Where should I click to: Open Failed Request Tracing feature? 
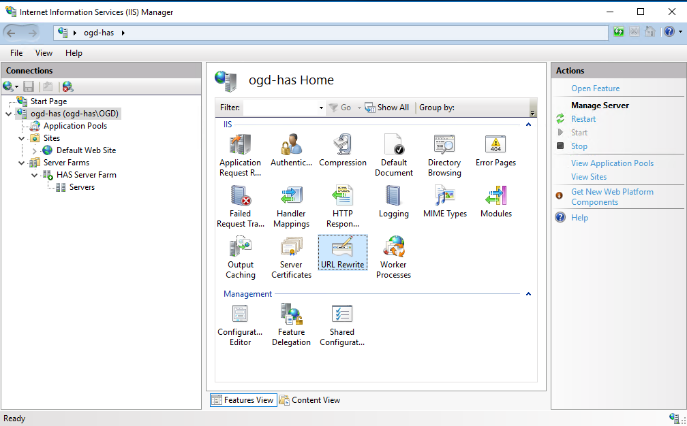coord(240,206)
